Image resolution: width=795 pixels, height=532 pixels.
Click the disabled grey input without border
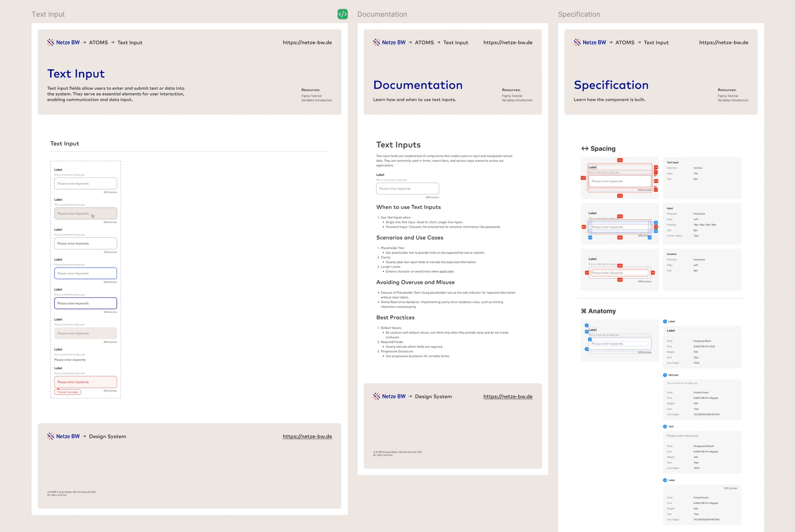[85, 333]
